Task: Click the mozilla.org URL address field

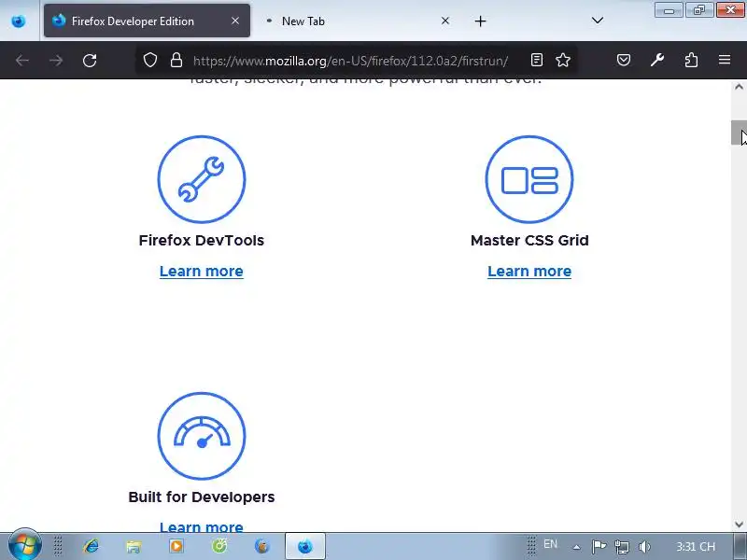Action: click(351, 61)
